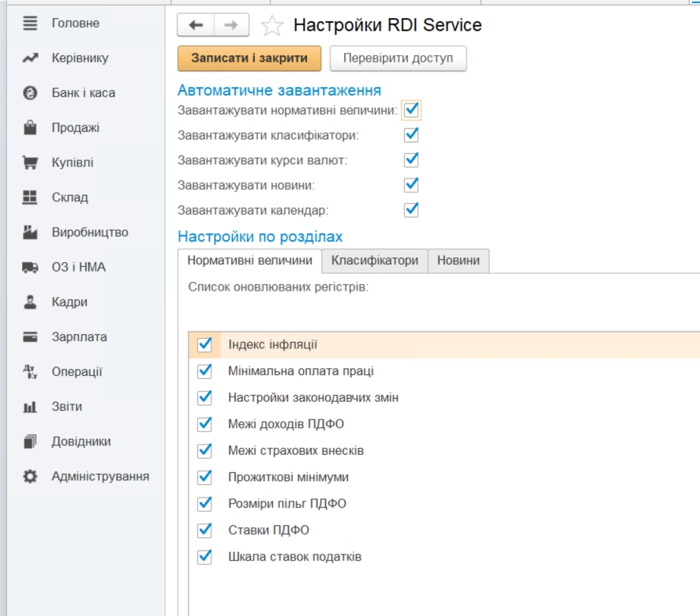The height and width of the screenshot is (616, 700).
Task: Open the Керівнику chart icon
Action: point(30,58)
